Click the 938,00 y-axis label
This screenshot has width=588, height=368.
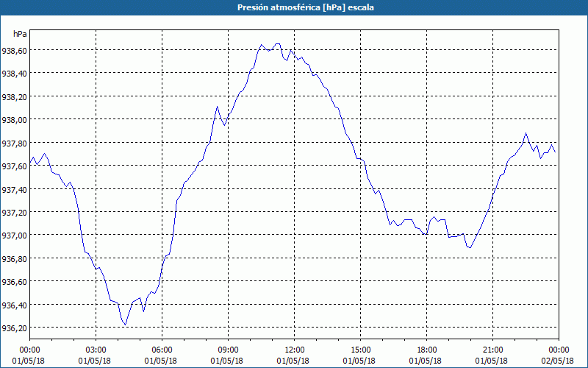[14, 120]
